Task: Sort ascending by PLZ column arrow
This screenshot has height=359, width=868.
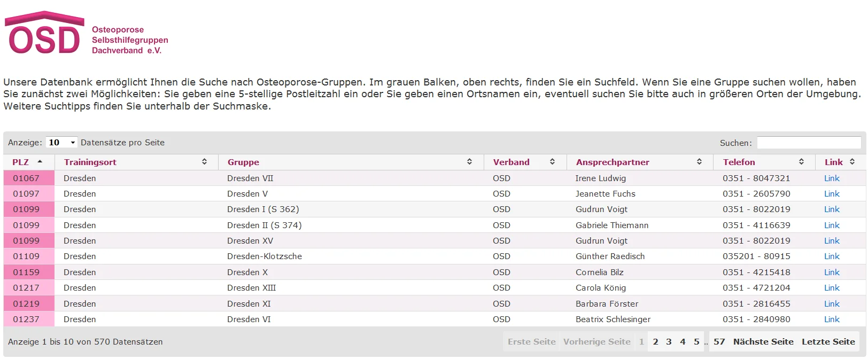Action: coord(40,161)
